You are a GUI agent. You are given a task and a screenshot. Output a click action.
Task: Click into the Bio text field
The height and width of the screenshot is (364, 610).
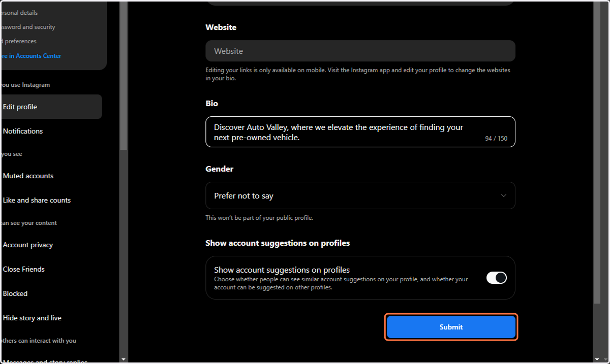tap(360, 132)
